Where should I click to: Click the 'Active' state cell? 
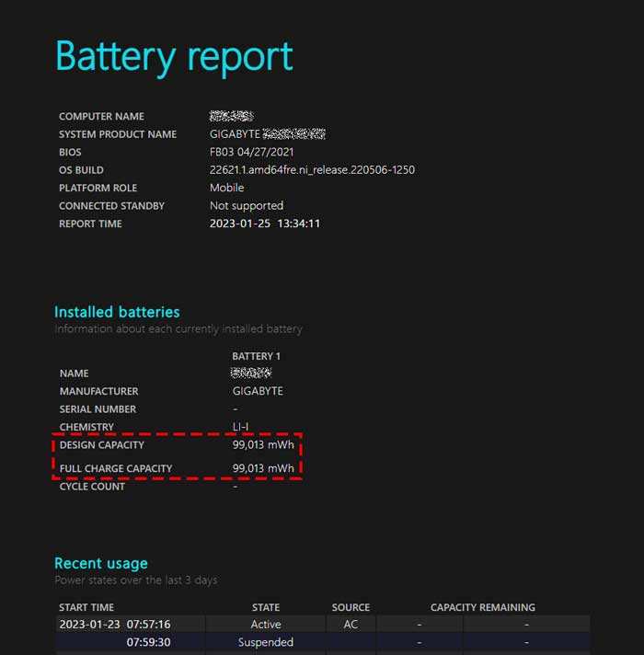266,625
